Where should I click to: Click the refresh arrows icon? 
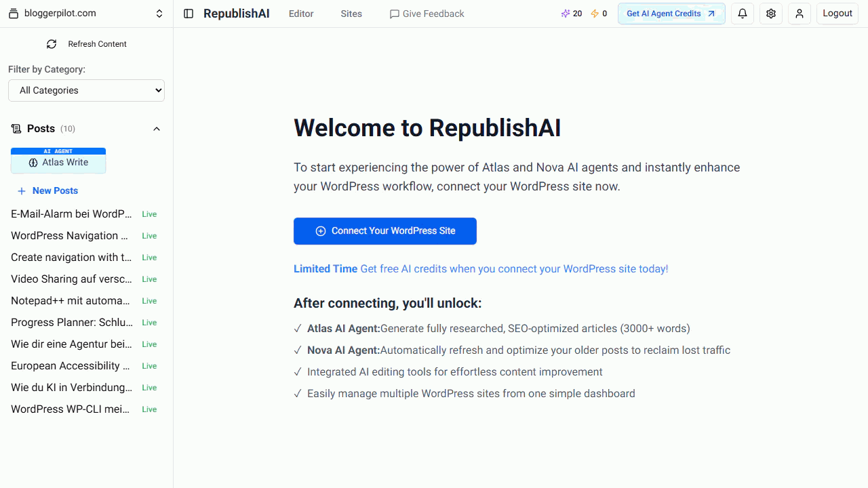point(52,44)
